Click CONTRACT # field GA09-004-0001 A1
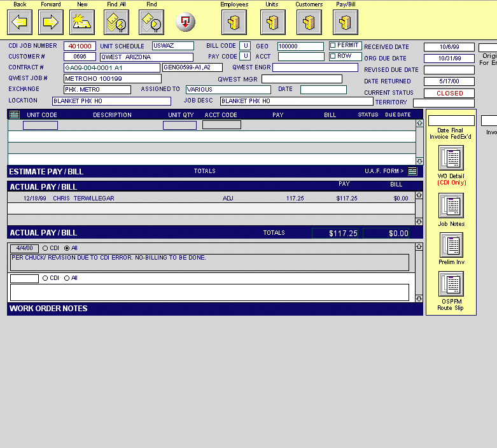Screen dimensions: 497x448 [x=112, y=68]
